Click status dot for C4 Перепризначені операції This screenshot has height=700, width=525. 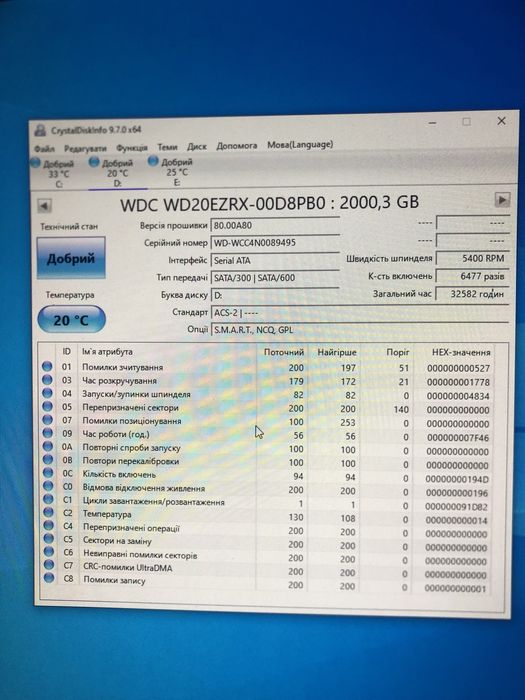pyautogui.click(x=49, y=526)
